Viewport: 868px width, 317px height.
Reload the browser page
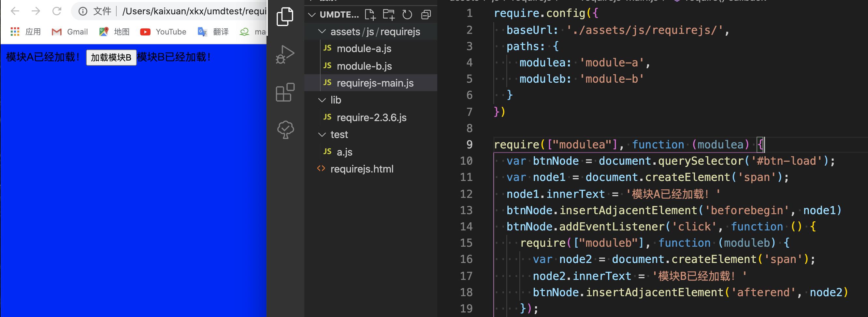(57, 11)
